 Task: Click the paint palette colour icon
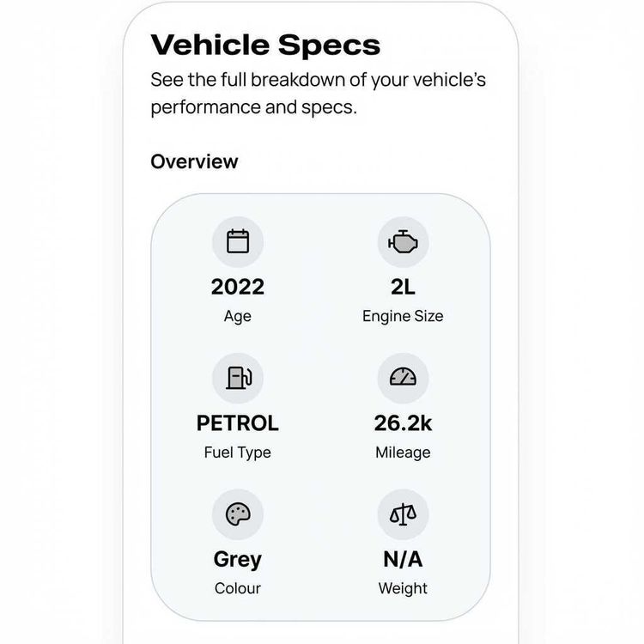[x=238, y=514]
